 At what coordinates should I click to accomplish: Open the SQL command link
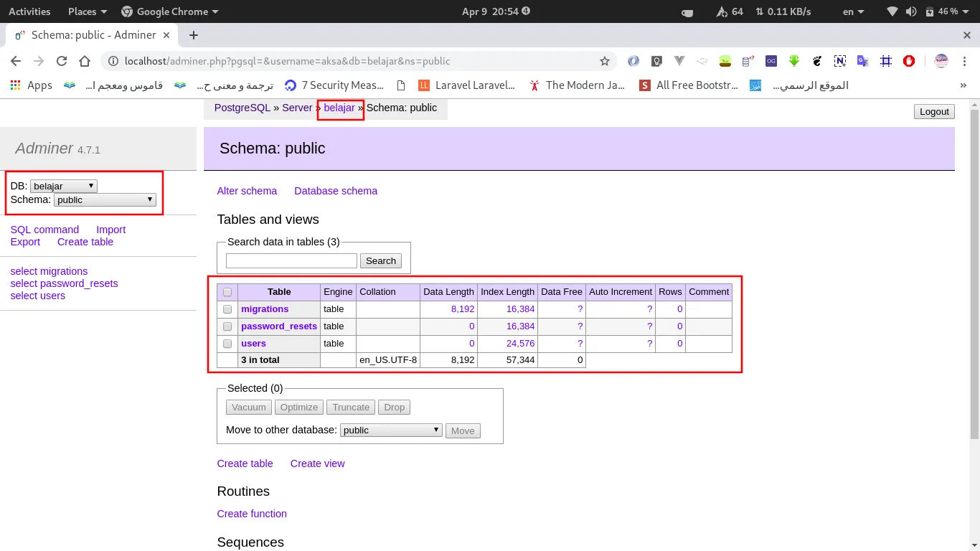[44, 230]
